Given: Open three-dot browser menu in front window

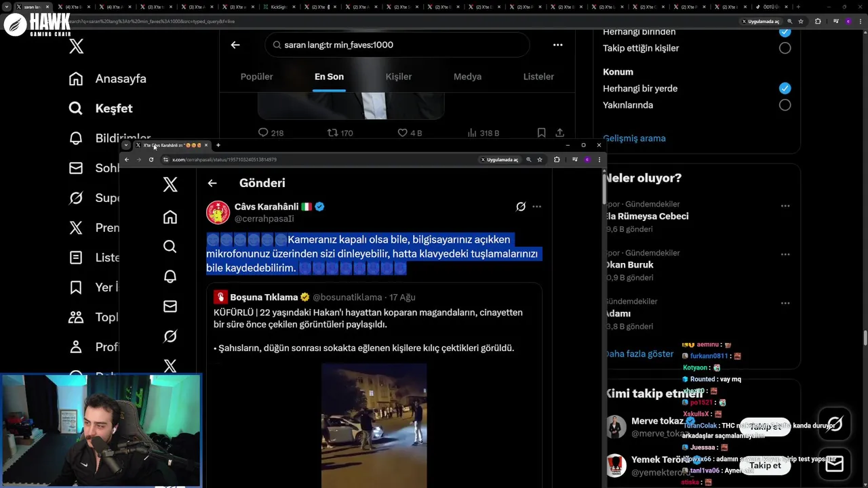Looking at the screenshot, I should click(599, 160).
